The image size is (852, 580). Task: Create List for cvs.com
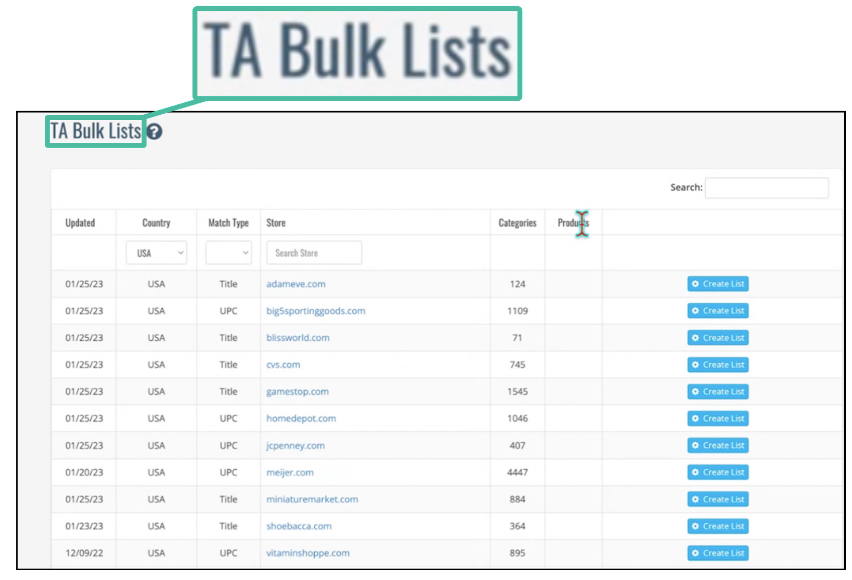(x=718, y=365)
